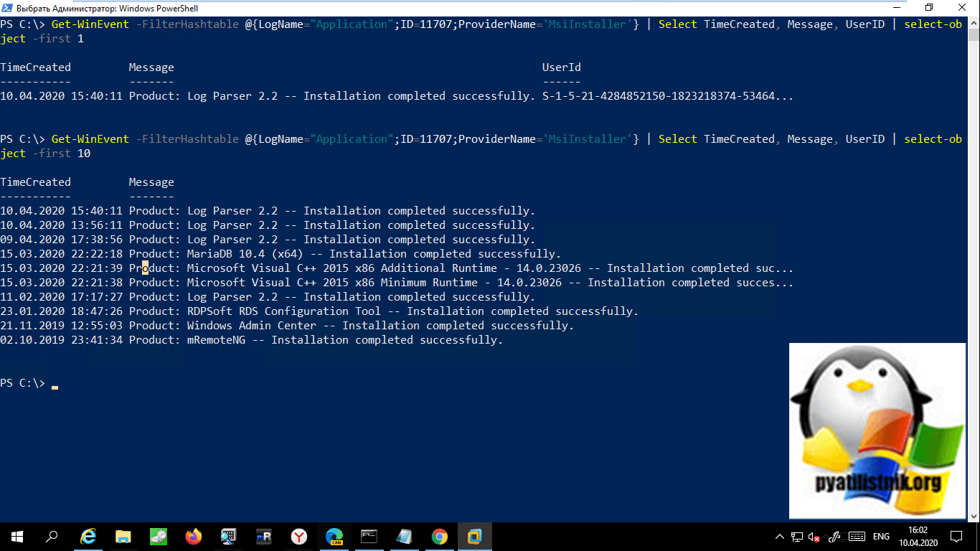Screen dimensions: 980x551
Task: Open Microsoft Edge Canary from the taskbar
Action: 334,536
